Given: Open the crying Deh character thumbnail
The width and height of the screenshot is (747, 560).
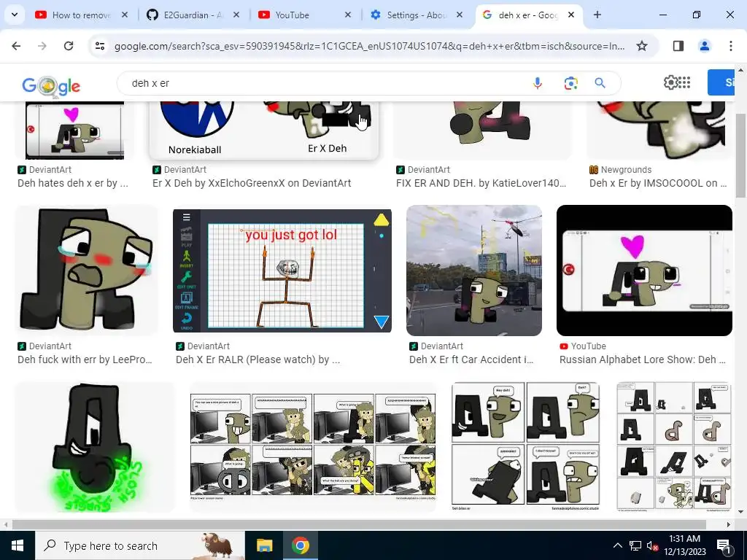Looking at the screenshot, I should [x=86, y=270].
